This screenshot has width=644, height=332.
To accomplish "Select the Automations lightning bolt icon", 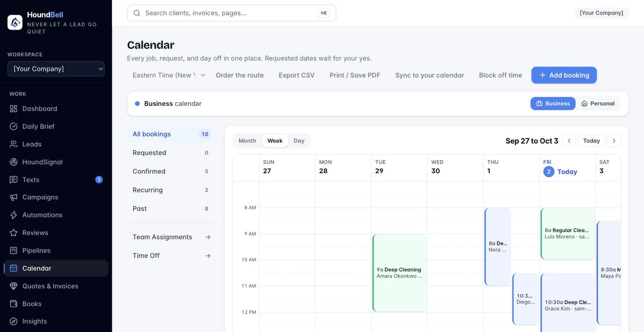I will 14,215.
